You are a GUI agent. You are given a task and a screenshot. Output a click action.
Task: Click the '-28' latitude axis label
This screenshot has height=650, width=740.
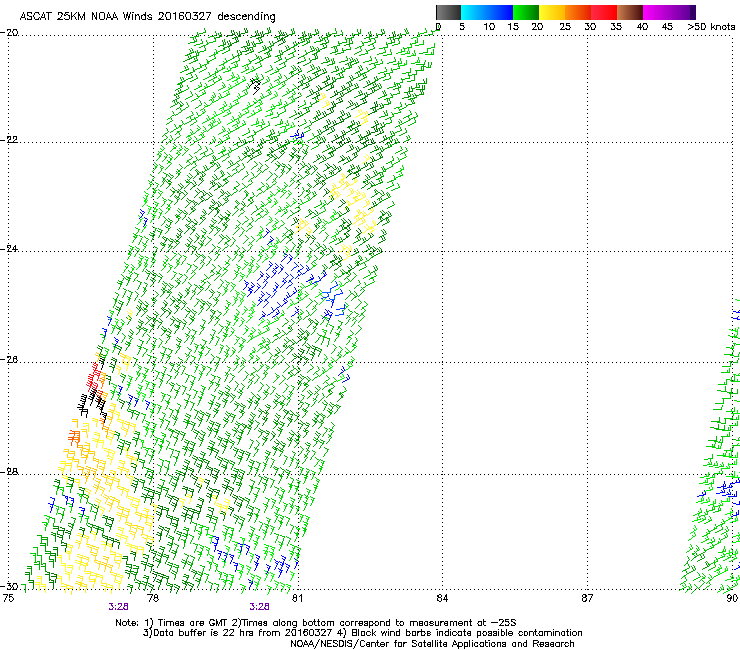[9, 472]
